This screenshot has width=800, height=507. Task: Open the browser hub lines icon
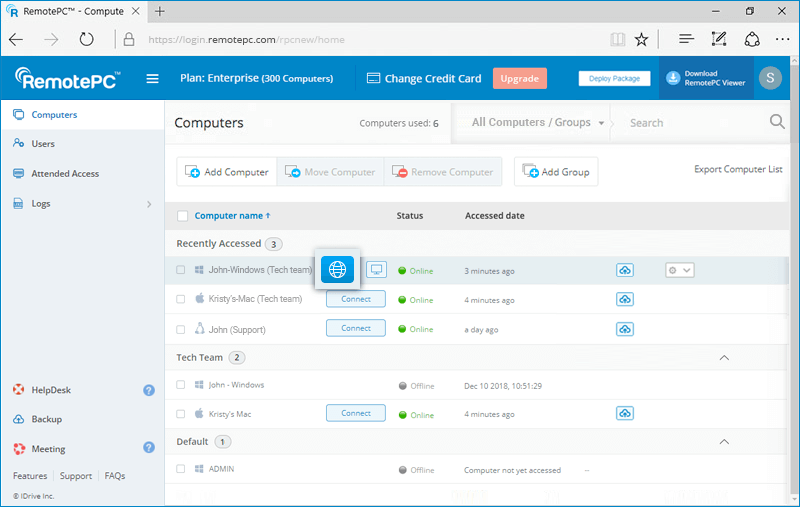tap(686, 39)
